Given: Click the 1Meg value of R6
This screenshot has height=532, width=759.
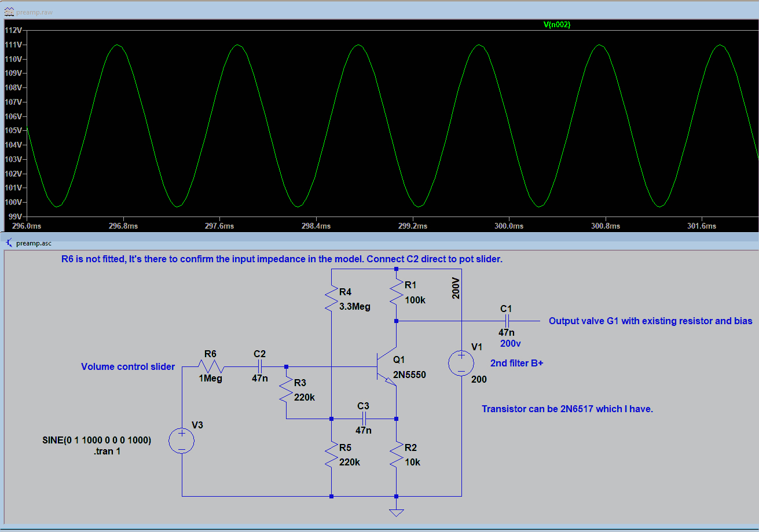Looking at the screenshot, I should [x=211, y=379].
